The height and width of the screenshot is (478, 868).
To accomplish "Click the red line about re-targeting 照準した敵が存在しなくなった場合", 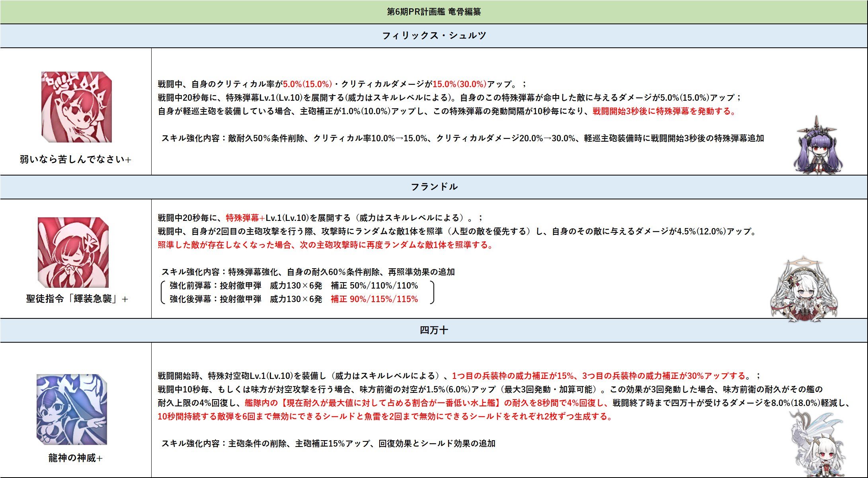I will pos(326,245).
